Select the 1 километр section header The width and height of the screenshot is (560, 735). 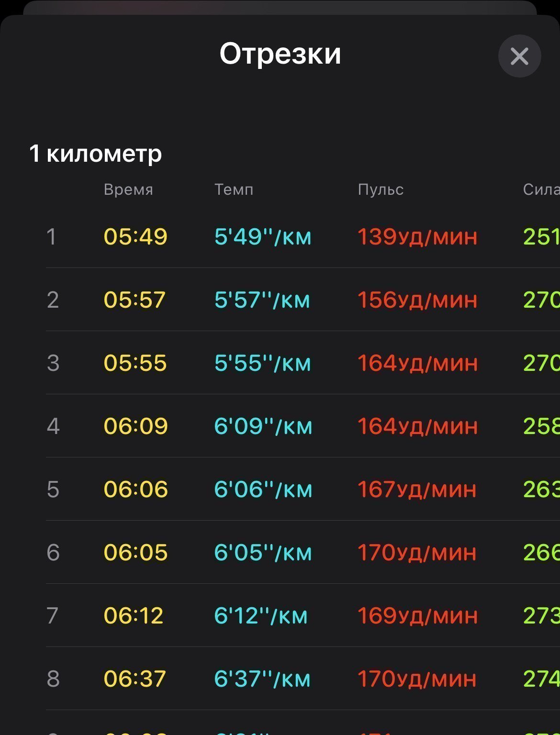(95, 154)
